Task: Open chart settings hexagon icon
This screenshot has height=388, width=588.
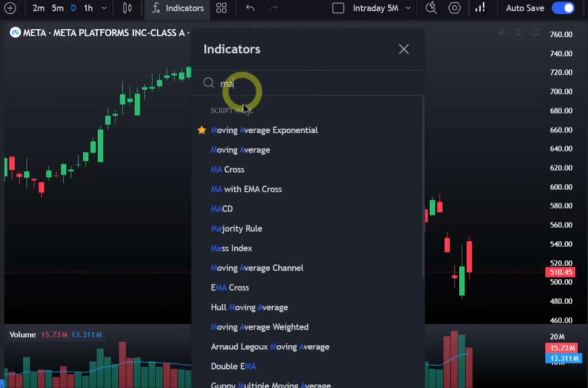Action: [x=455, y=8]
